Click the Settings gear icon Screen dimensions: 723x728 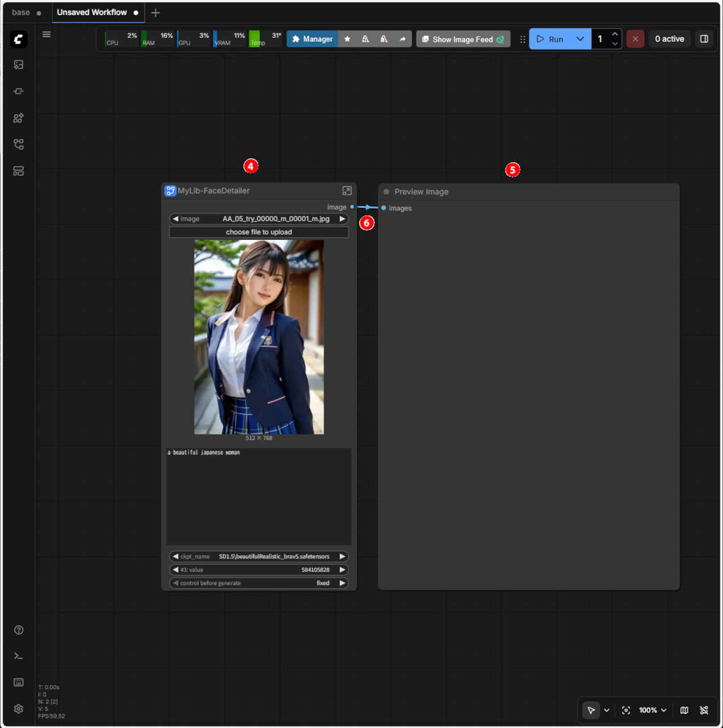pyautogui.click(x=19, y=709)
